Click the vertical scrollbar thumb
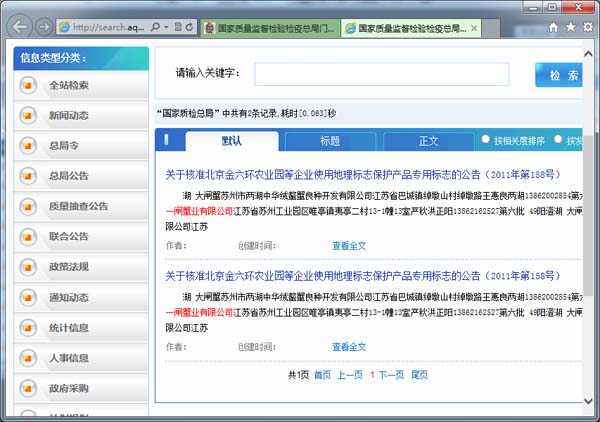600x422 pixels. coord(588,214)
